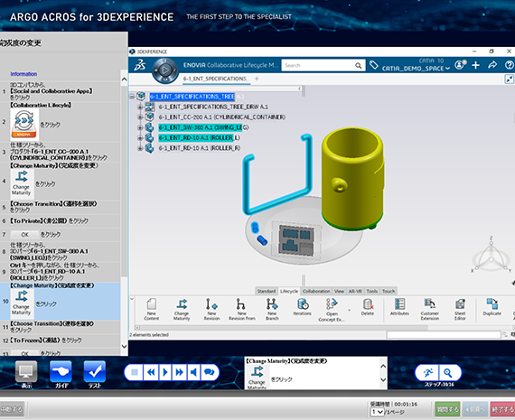Viewport: 515px width, 420px height.
Task: Open the help question mark icon
Action: pos(510,65)
